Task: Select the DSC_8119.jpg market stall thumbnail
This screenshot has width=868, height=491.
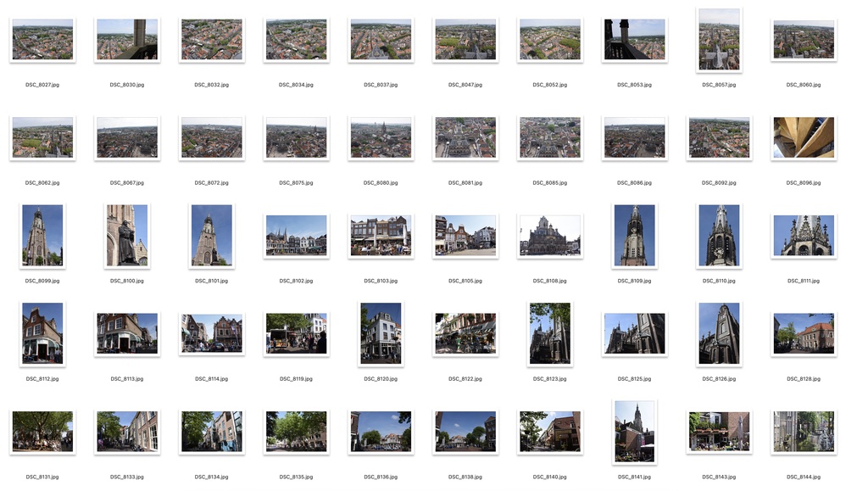Action: point(296,333)
